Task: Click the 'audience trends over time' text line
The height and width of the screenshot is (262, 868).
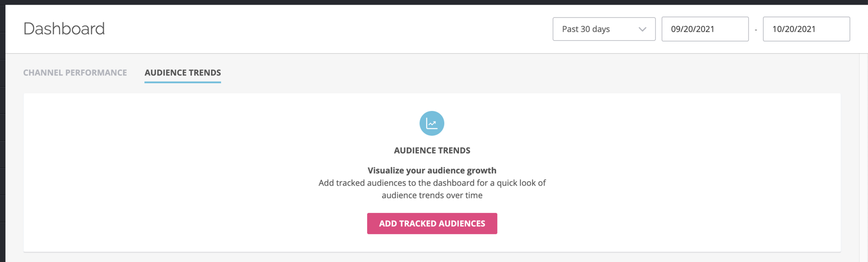Action: (432, 195)
